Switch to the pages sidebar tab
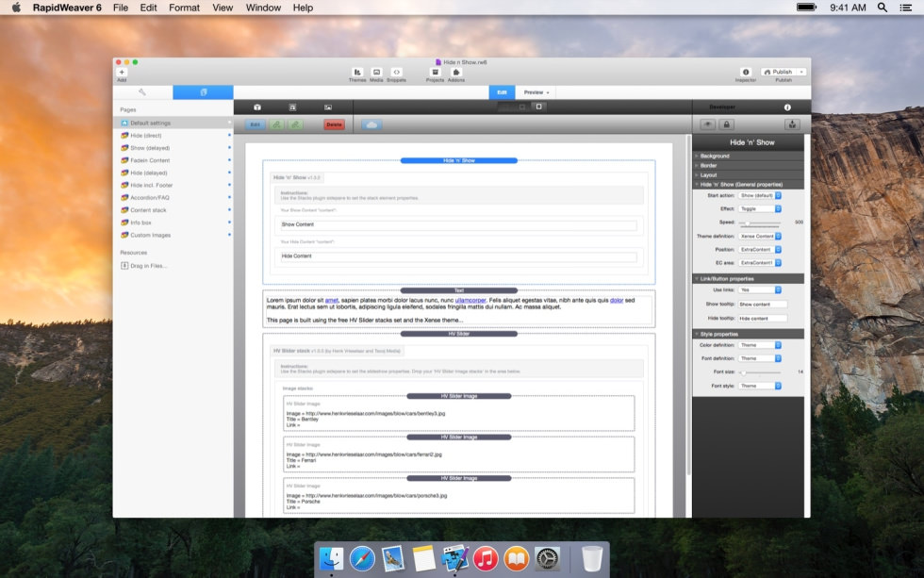 (204, 92)
